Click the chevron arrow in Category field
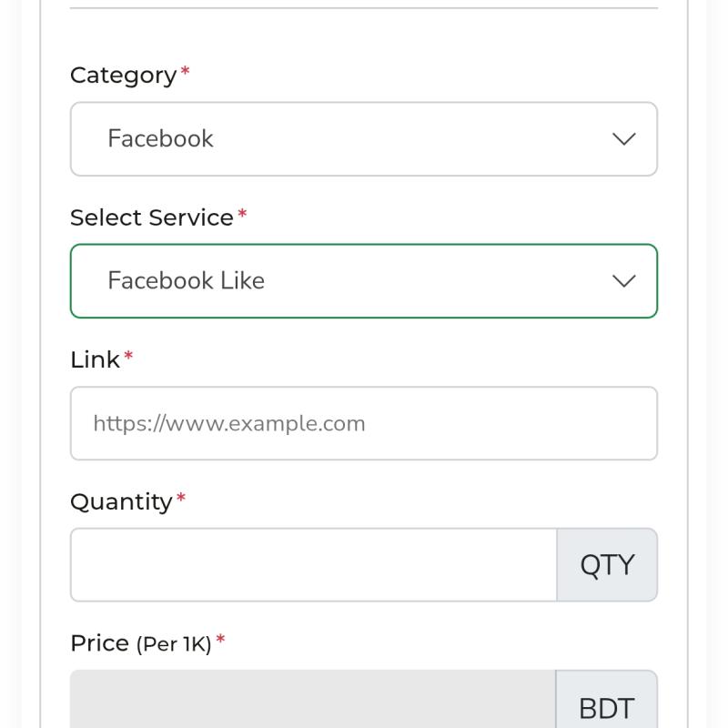728x728 pixels. tap(623, 139)
